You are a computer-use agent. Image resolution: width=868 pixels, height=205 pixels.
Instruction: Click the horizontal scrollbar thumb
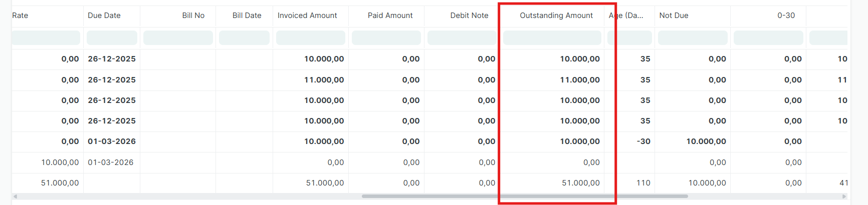click(x=524, y=196)
